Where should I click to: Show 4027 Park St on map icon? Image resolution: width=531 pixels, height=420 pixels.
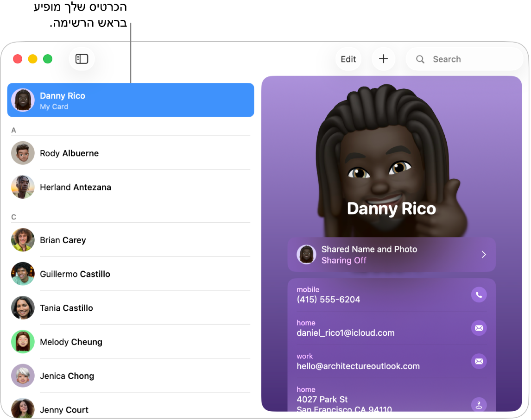point(479,404)
